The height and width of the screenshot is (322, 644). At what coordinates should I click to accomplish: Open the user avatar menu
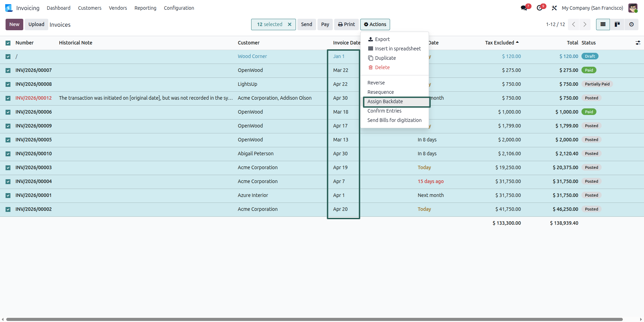point(633,8)
